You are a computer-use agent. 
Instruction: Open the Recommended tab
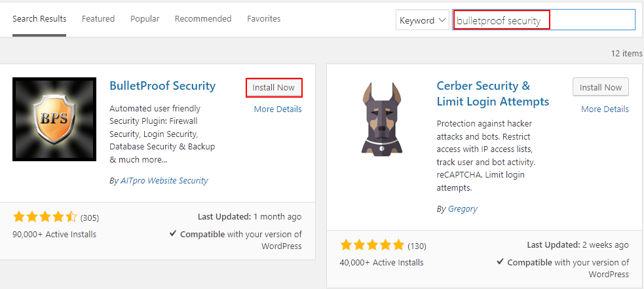click(x=203, y=19)
